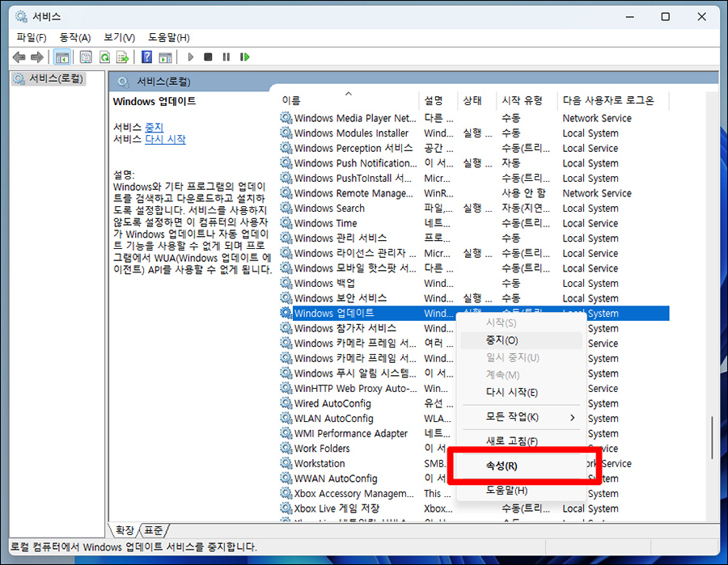728x565 pixels.
Task: Click the gear icon for WMI Performance Adapter
Action: (286, 433)
